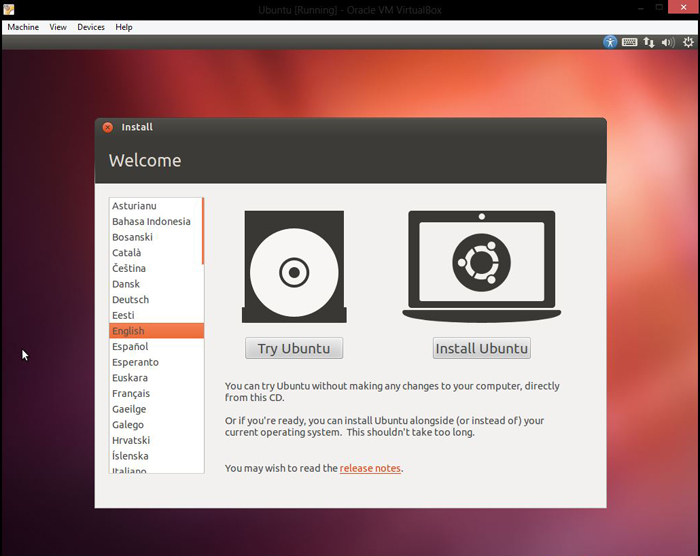This screenshot has height=556, width=700.
Task: Open the sound volume indicator
Action: (668, 42)
